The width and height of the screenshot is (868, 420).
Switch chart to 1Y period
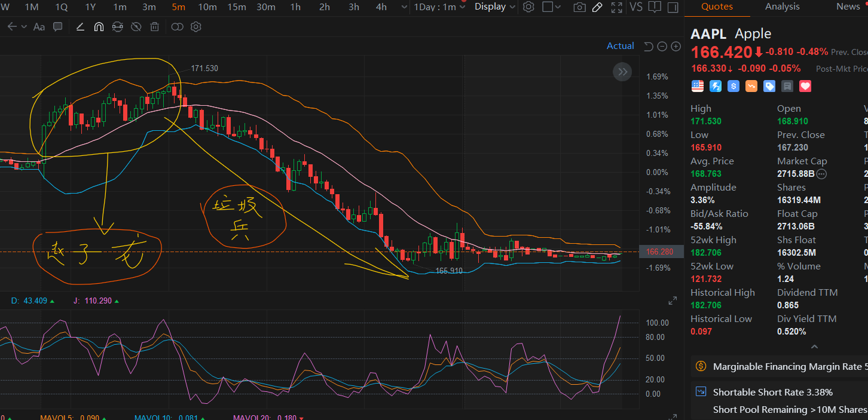click(x=90, y=7)
